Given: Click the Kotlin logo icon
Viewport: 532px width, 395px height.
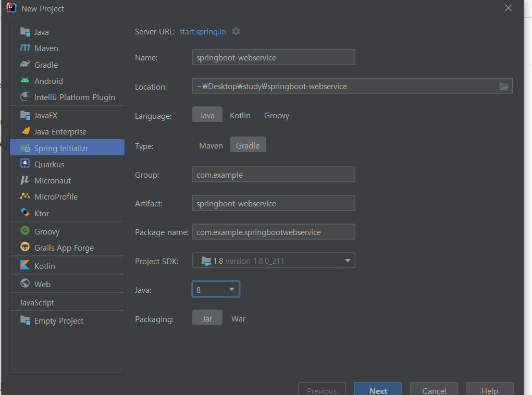Looking at the screenshot, I should pyautogui.click(x=25, y=265).
